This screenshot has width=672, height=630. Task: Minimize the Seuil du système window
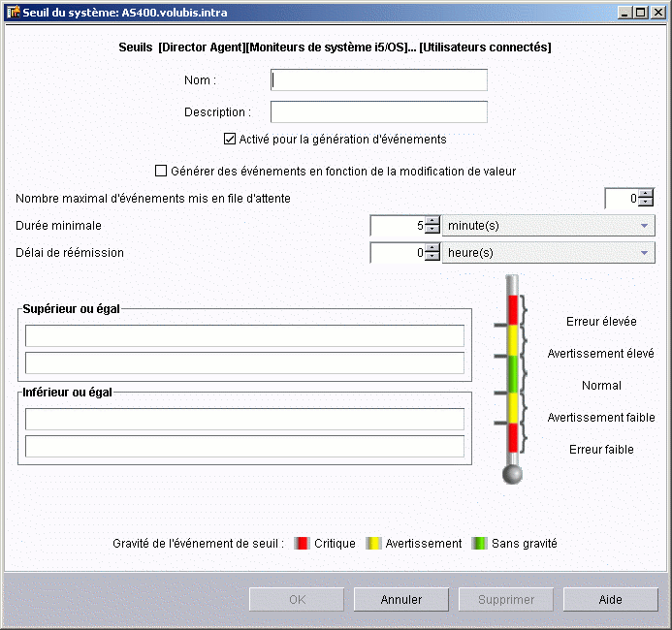624,13
